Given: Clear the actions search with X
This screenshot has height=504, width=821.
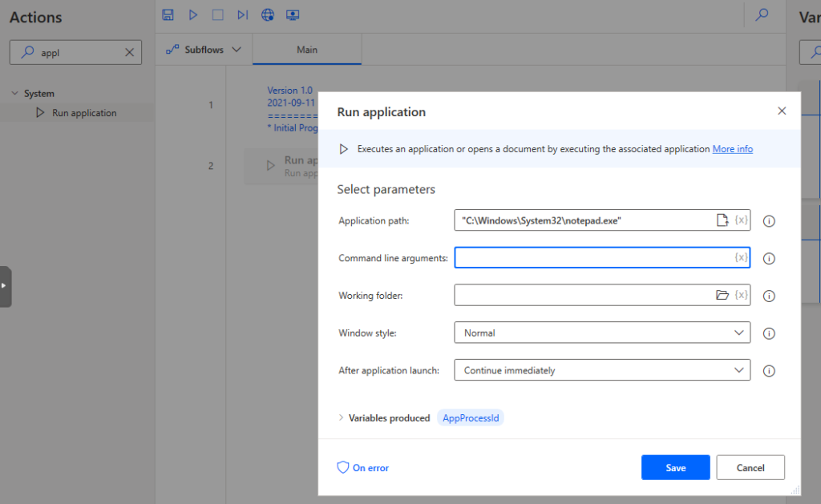Looking at the screenshot, I should pos(129,52).
